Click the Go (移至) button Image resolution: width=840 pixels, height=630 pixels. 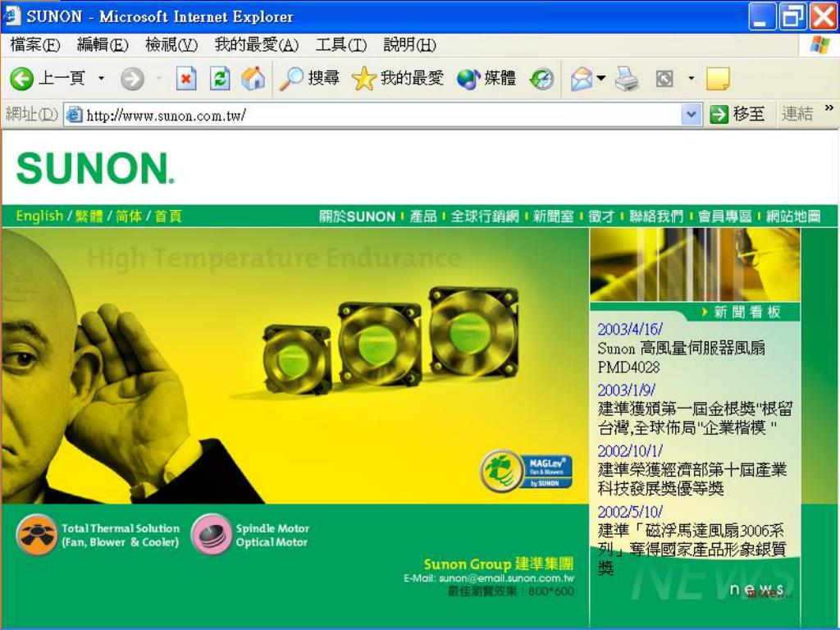coord(737,114)
